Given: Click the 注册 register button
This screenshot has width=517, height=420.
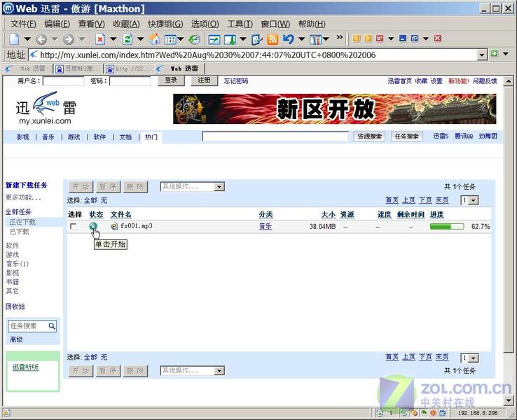Looking at the screenshot, I should (x=204, y=80).
